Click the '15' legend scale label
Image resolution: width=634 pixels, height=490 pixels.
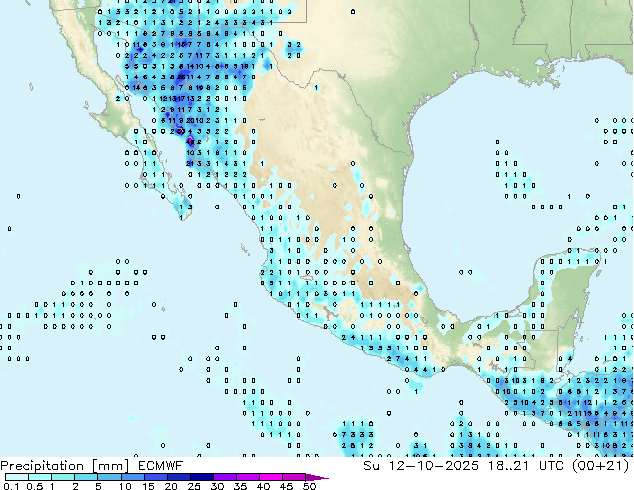(x=148, y=486)
